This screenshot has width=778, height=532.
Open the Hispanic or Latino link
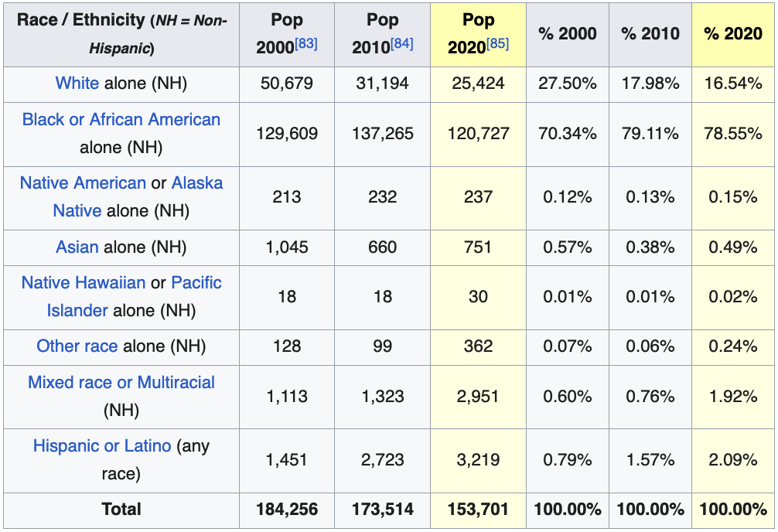pos(102,446)
